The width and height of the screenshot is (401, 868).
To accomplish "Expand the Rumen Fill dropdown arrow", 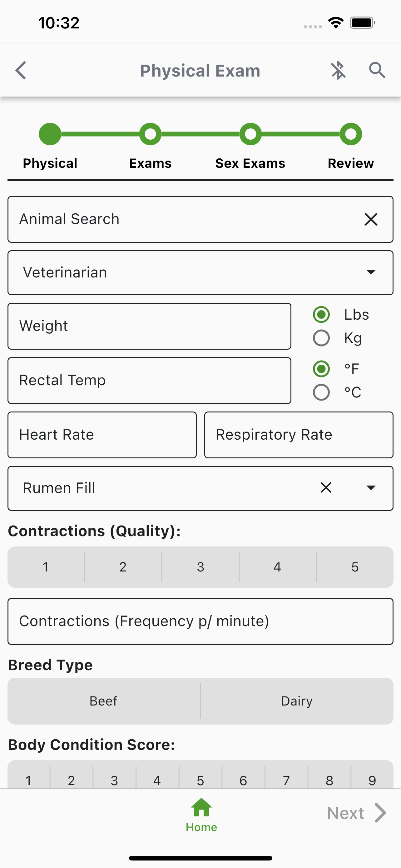I will click(371, 487).
